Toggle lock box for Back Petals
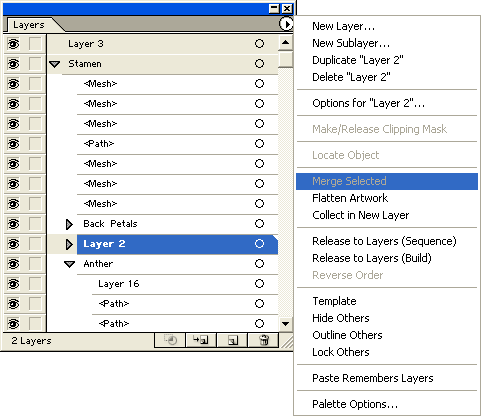Image resolution: width=481 pixels, height=416 pixels. tap(35, 224)
